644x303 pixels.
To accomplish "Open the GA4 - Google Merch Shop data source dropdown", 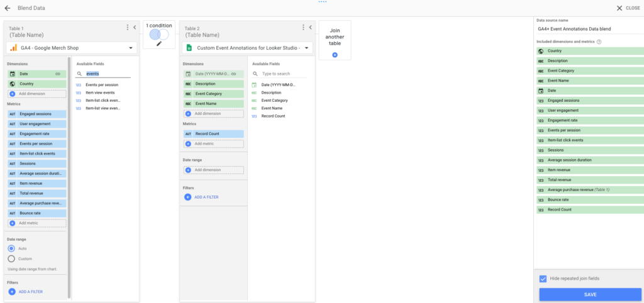I will 72,48.
